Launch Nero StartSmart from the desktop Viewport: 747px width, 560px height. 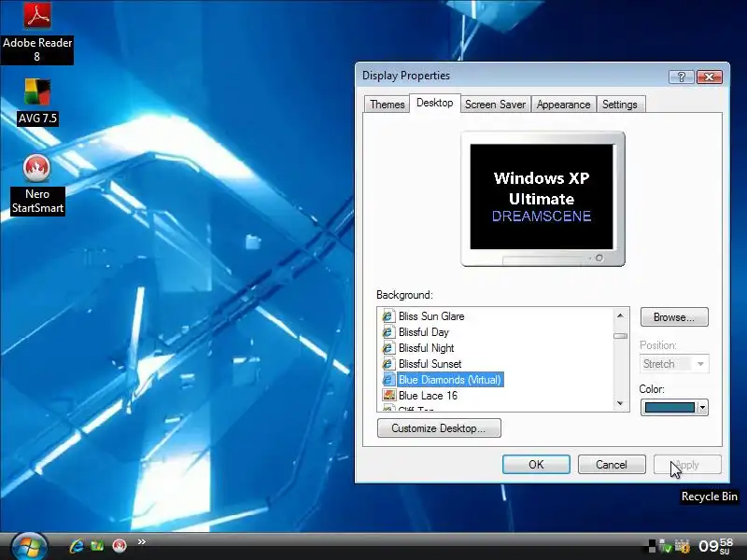click(x=37, y=185)
